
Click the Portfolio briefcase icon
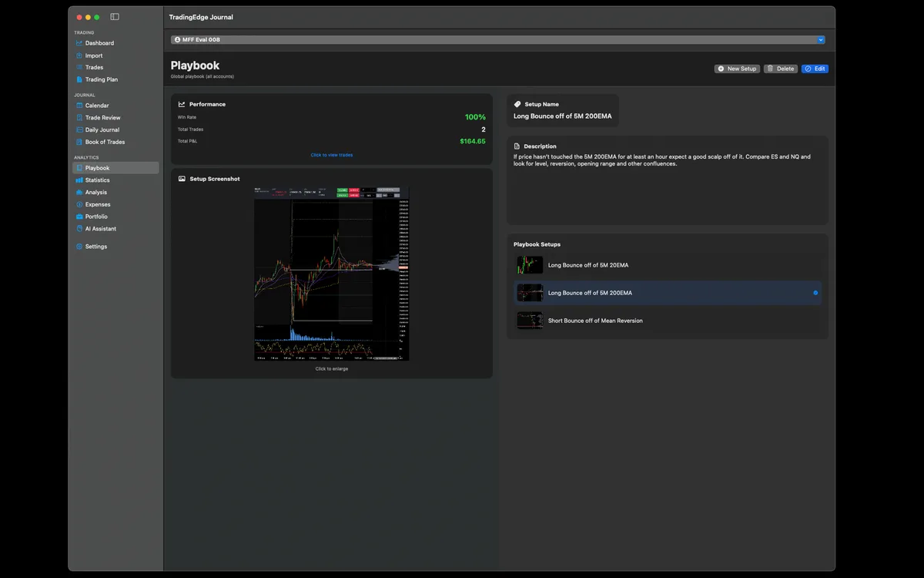click(81, 216)
